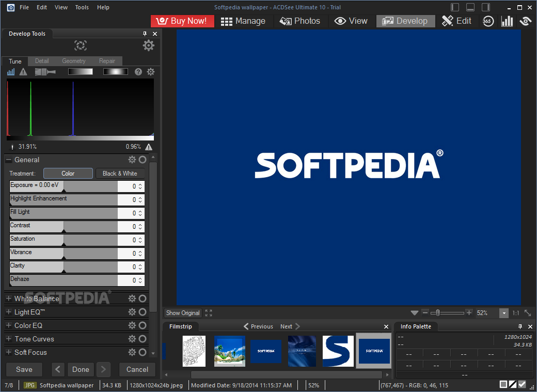Click Show Original button
Screen dimensions: 537x392
(183, 313)
